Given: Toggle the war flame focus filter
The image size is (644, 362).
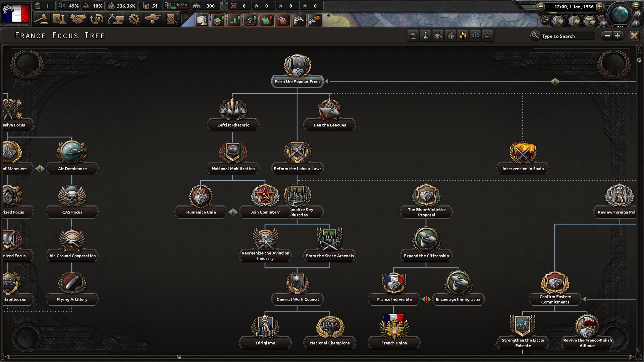Looking at the screenshot, I should 463,36.
